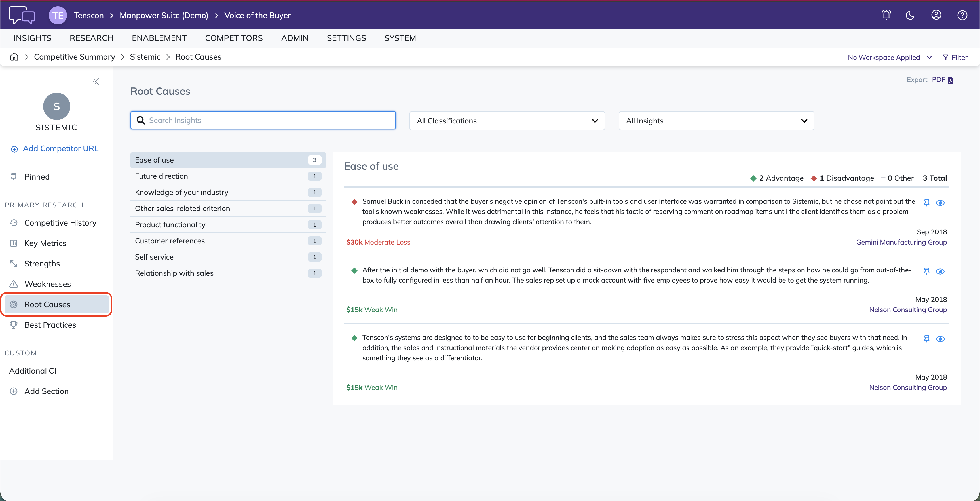Click Add Competitor URL link
Viewport: 980px width, 501px height.
[60, 148]
